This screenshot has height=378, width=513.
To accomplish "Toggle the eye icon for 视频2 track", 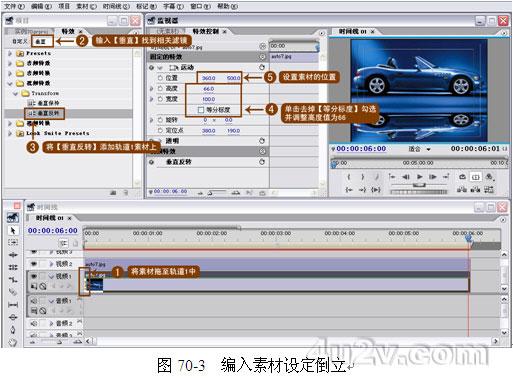I will pos(34,264).
